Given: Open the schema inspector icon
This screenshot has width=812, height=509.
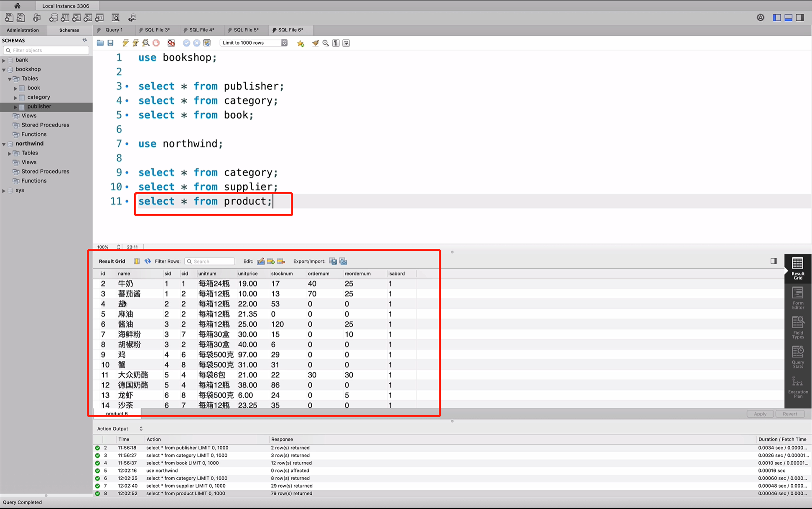Looking at the screenshot, I should pos(37,18).
